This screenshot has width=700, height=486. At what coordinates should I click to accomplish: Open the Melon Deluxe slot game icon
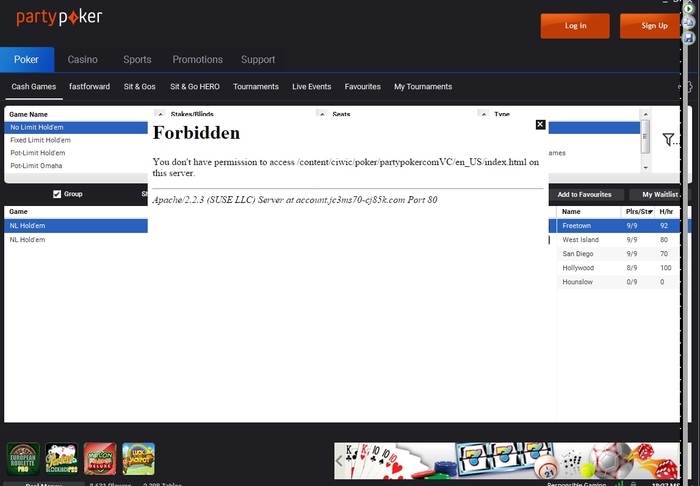pos(100,459)
